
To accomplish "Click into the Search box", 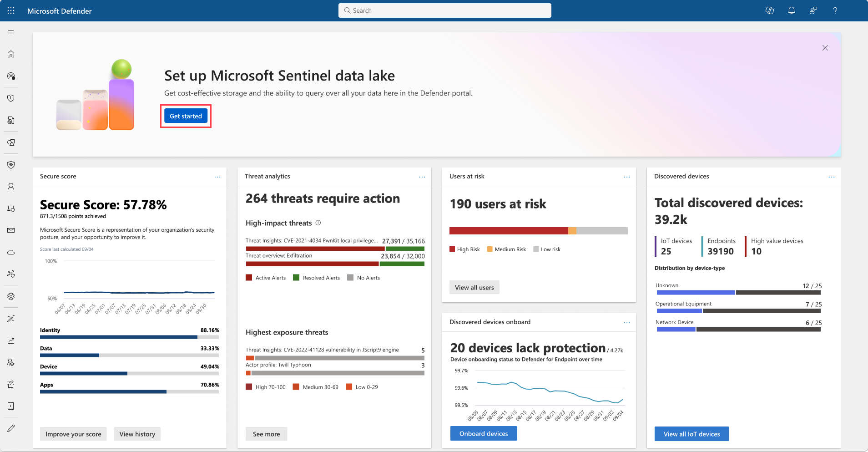I will pyautogui.click(x=445, y=10).
